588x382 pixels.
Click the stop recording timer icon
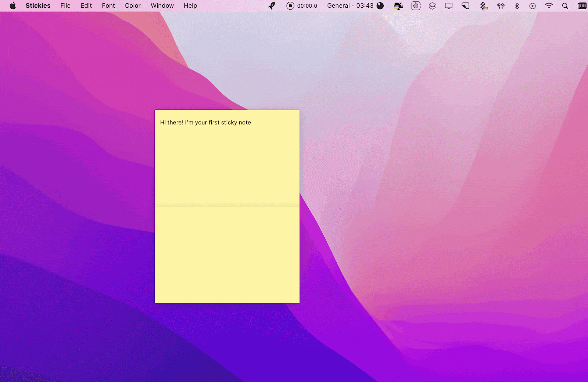(290, 6)
